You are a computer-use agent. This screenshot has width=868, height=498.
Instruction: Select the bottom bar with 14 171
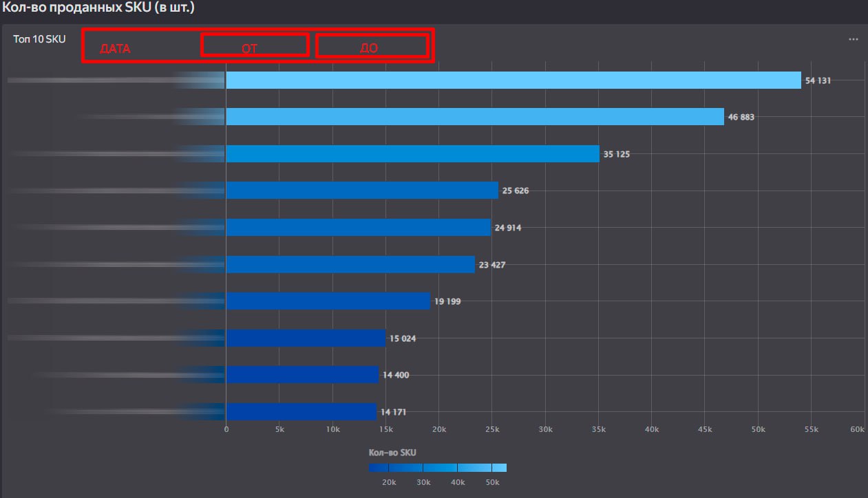point(301,412)
